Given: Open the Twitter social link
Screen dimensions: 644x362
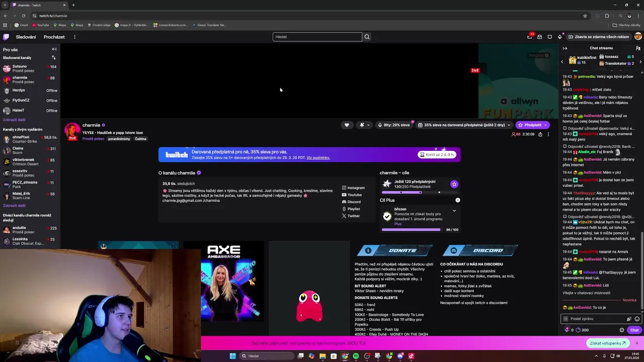Looking at the screenshot, I should pos(351,216).
